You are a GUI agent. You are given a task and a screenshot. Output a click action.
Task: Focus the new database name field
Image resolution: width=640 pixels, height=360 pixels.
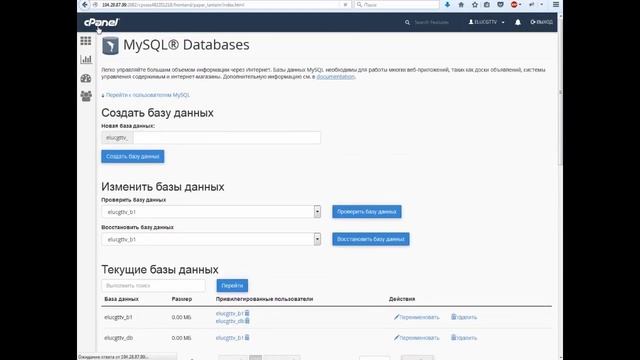[x=227, y=138]
